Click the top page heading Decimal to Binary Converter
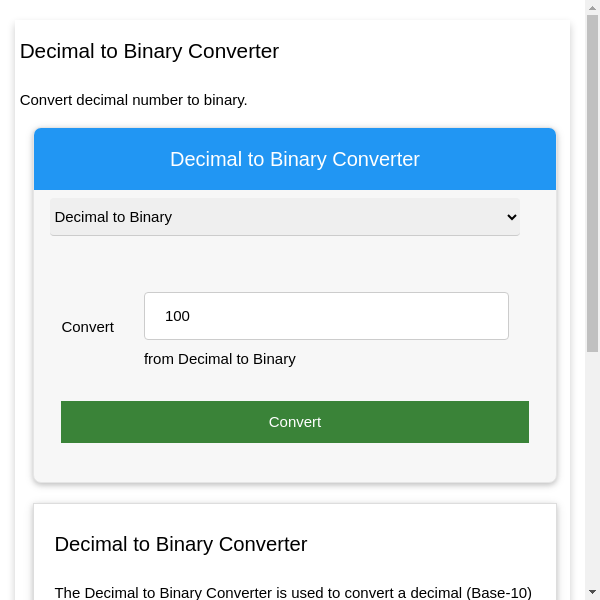 point(149,51)
